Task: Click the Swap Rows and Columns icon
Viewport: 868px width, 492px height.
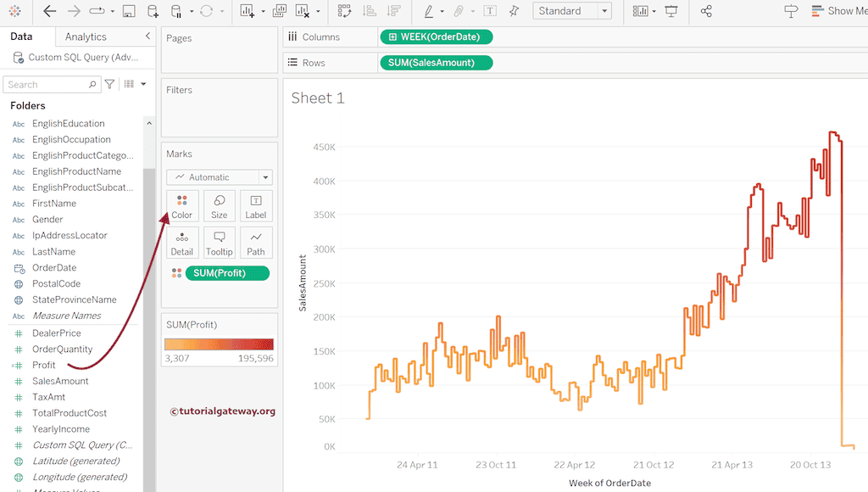Action: [344, 11]
